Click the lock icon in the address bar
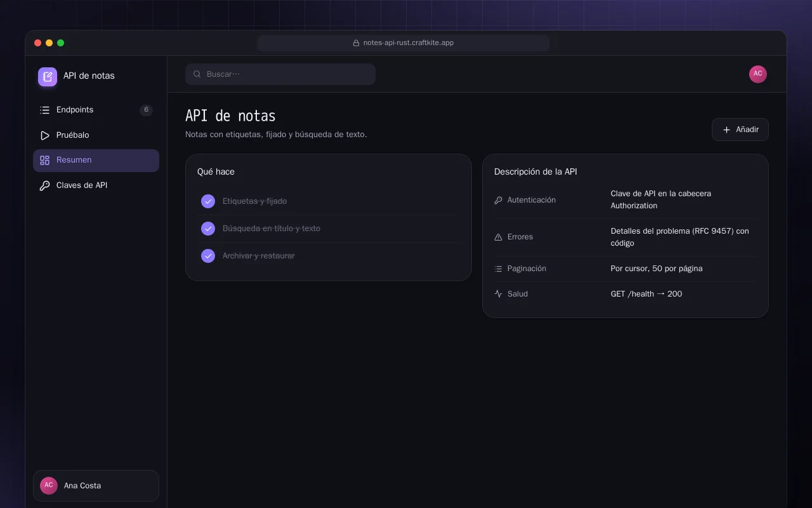 356,43
